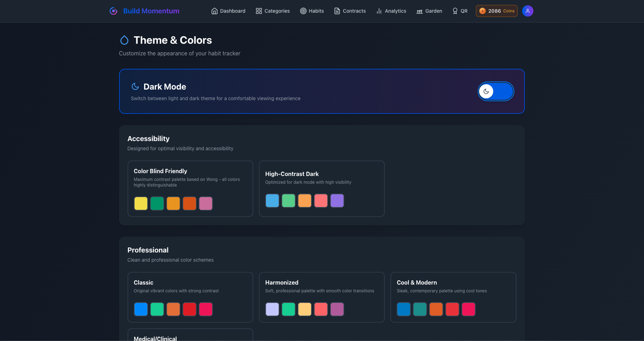
Task: Select the Habits target icon
Action: pyautogui.click(x=303, y=11)
